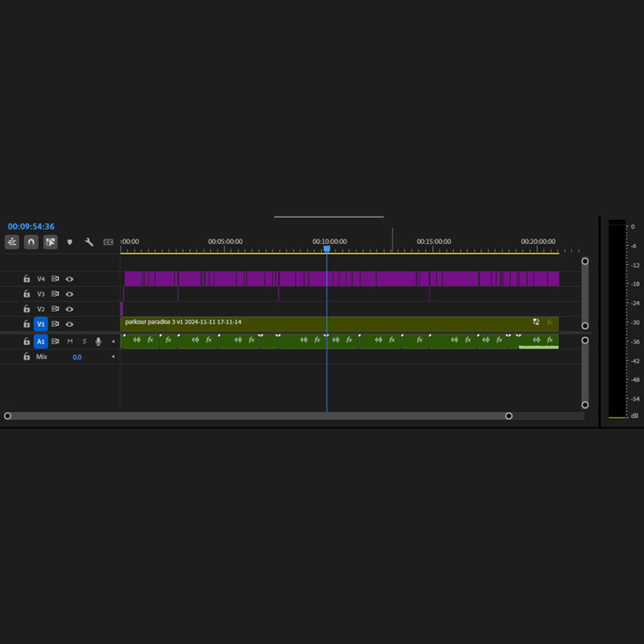Viewport: 644px width, 644px height.
Task: Hide track V4 using eye icon
Action: click(x=70, y=279)
